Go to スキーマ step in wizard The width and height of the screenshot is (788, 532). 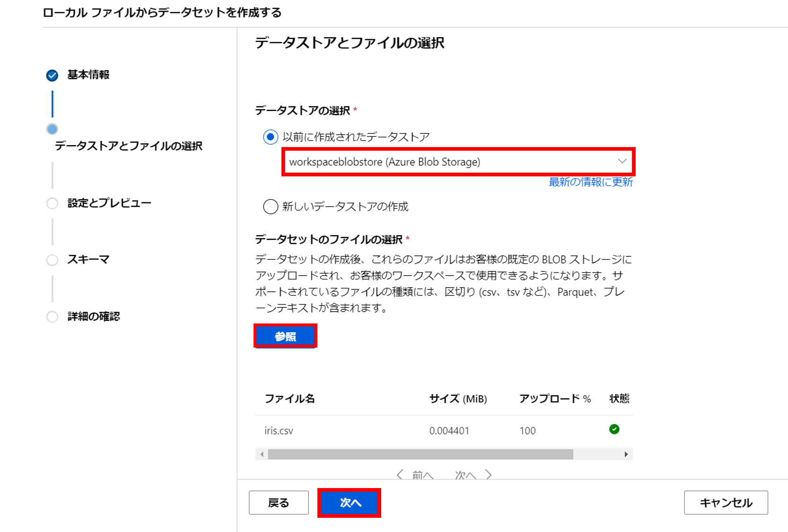(x=88, y=260)
